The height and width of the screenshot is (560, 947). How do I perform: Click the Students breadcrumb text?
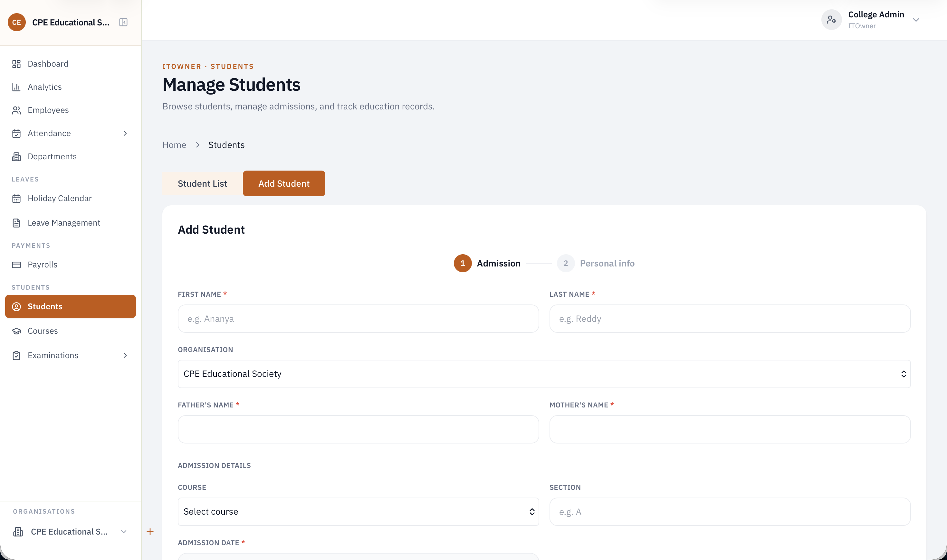226,145
